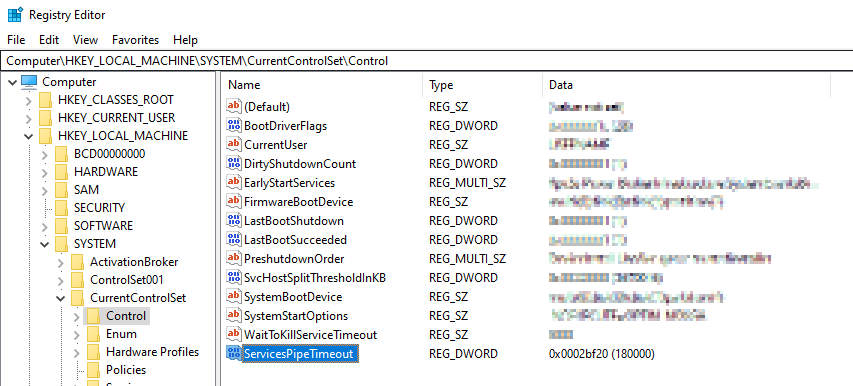Collapse the SYSTEM node arrow

pyautogui.click(x=45, y=244)
